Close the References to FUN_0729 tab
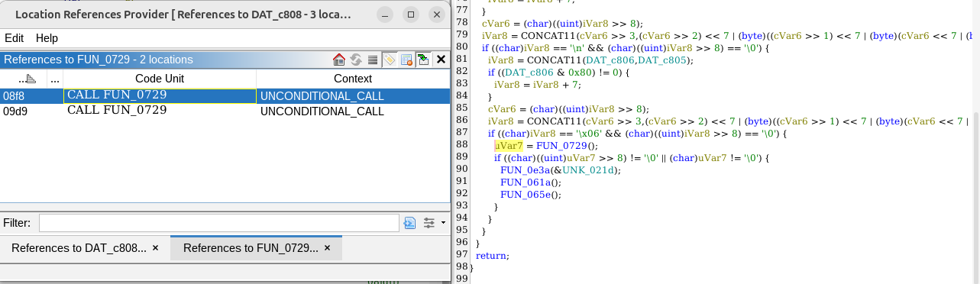Viewport: 980px width, 284px height. click(x=328, y=248)
